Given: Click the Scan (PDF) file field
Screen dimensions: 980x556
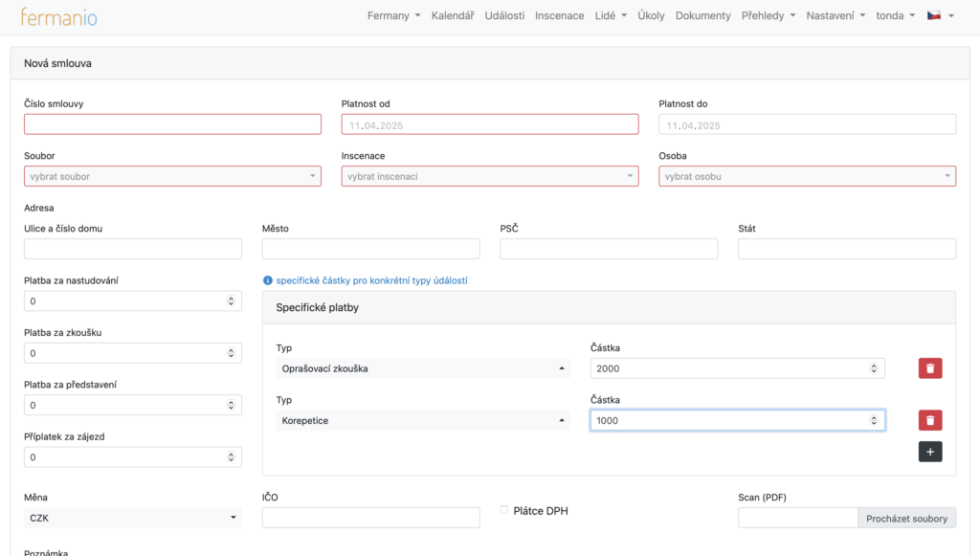Looking at the screenshot, I should click(x=798, y=518).
